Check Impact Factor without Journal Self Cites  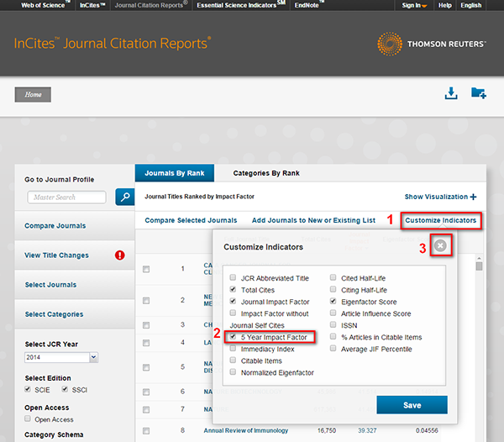(233, 313)
